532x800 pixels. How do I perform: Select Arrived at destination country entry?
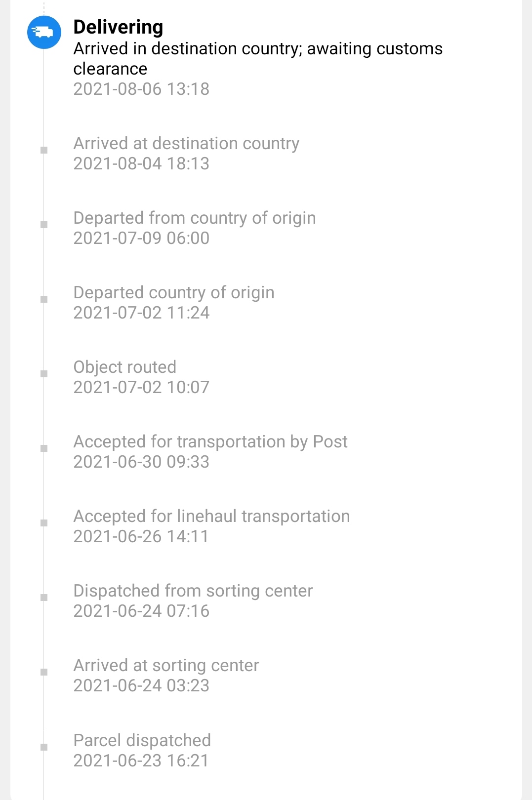pyautogui.click(x=186, y=153)
